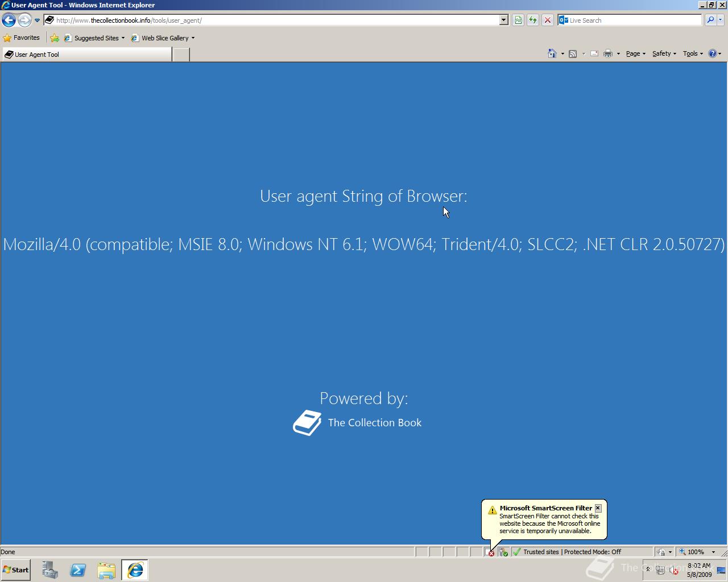This screenshot has width=728, height=582.
Task: Click Add to Favorites Bar icon
Action: click(x=55, y=38)
